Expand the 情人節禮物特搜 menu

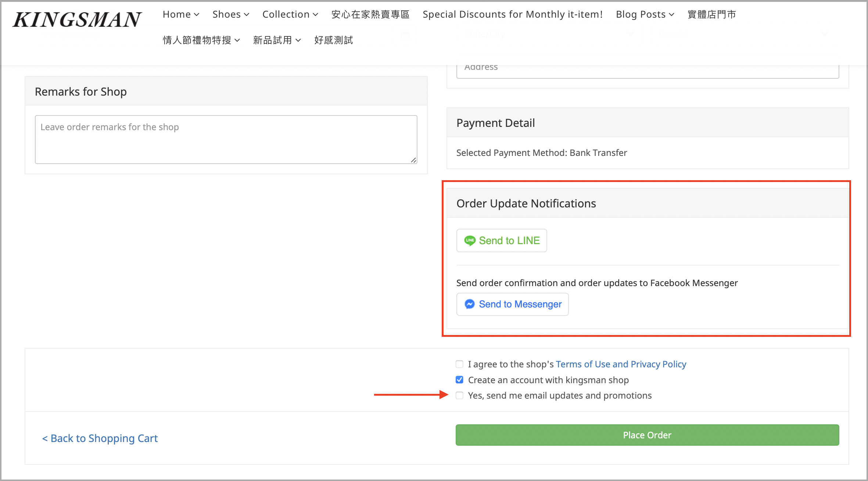pyautogui.click(x=201, y=40)
